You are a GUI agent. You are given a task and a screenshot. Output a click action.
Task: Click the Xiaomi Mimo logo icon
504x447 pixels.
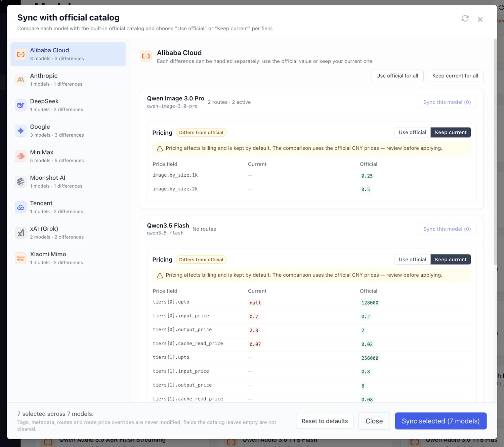pyautogui.click(x=21, y=258)
